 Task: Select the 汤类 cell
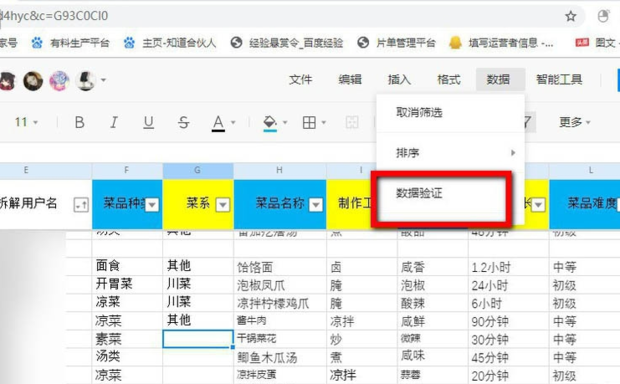[x=127, y=357]
